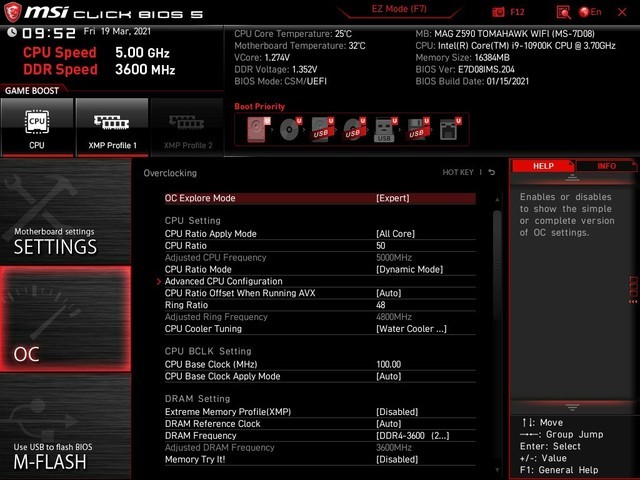Click the DDR Speed 3600 MHz readout
This screenshot has height=480, width=640.
[x=145, y=69]
